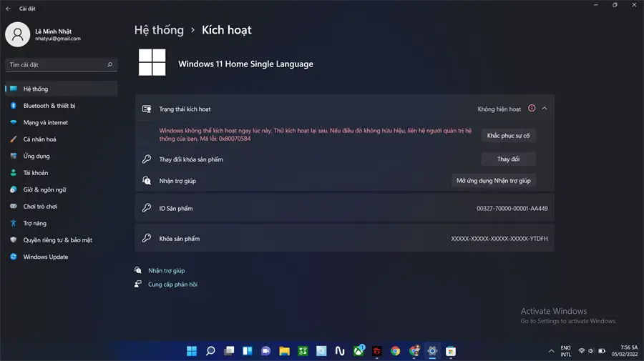The image size is (644, 361).
Task: Open Cá nhân hoá settings
Action: (62, 139)
